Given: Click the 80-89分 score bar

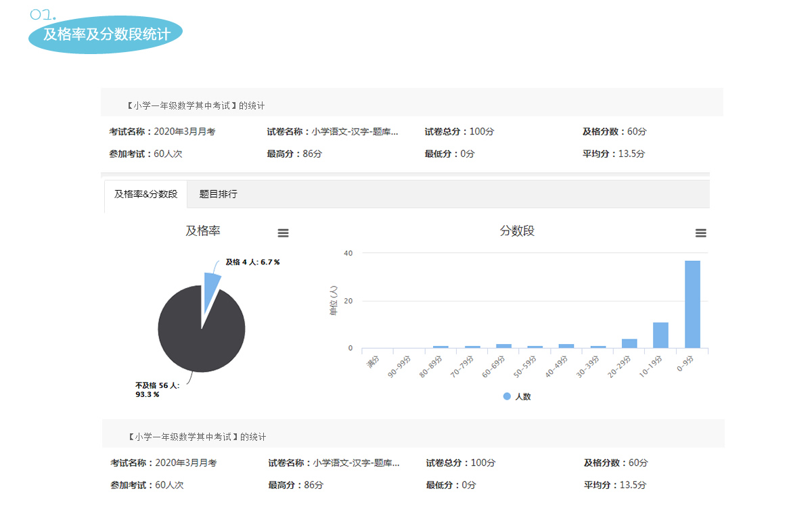Looking at the screenshot, I should (441, 347).
